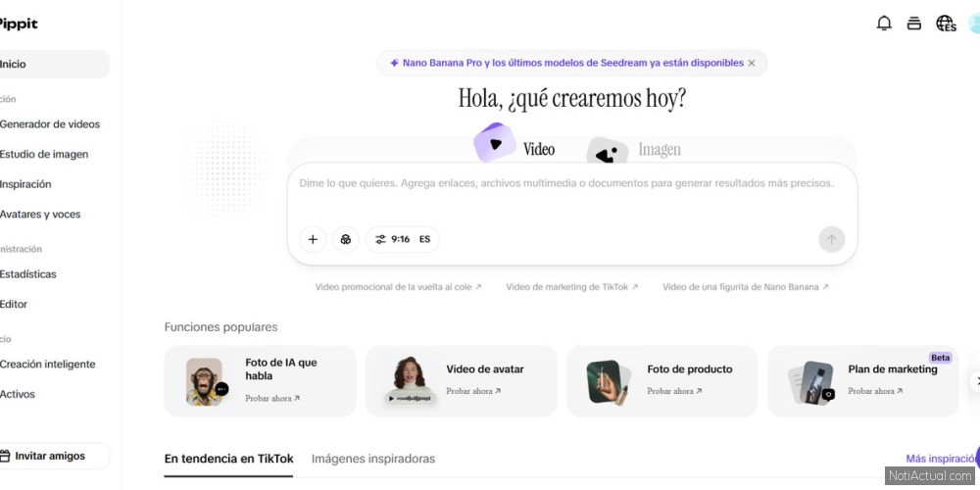Open the Más inspiración link
The width and height of the screenshot is (980, 490).
click(942, 459)
